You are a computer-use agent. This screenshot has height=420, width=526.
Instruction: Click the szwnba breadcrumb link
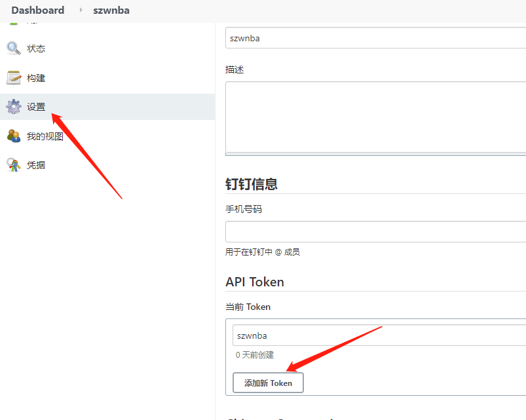[x=111, y=10]
